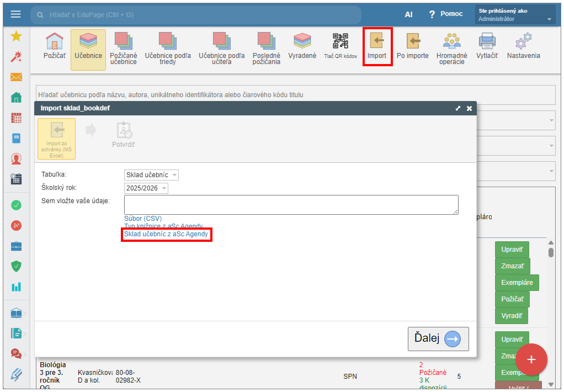564x392 pixels.
Task: Open the Import toolbar icon
Action: pos(377,46)
